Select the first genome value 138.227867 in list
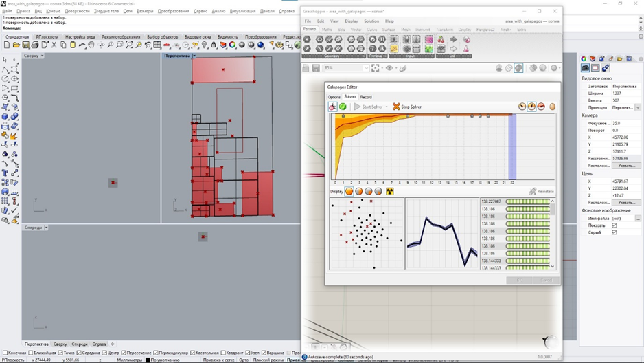This screenshot has height=363, width=644. tap(491, 202)
